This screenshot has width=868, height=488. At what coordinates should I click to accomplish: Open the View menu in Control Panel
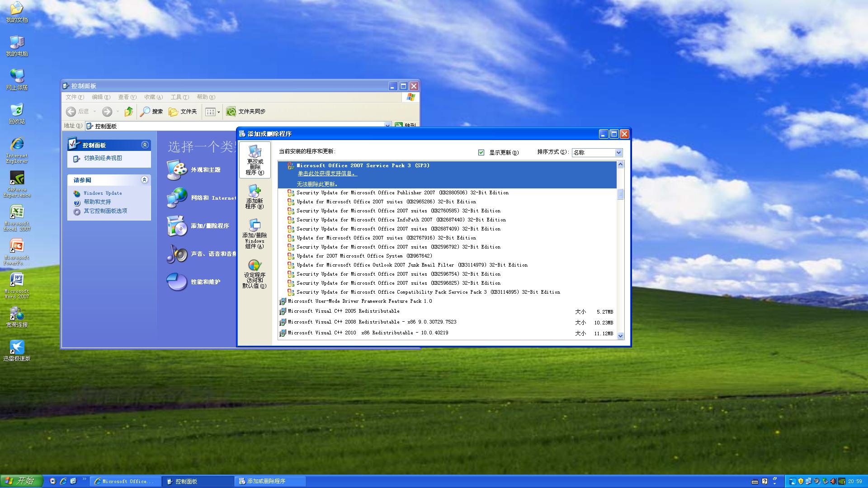click(127, 97)
